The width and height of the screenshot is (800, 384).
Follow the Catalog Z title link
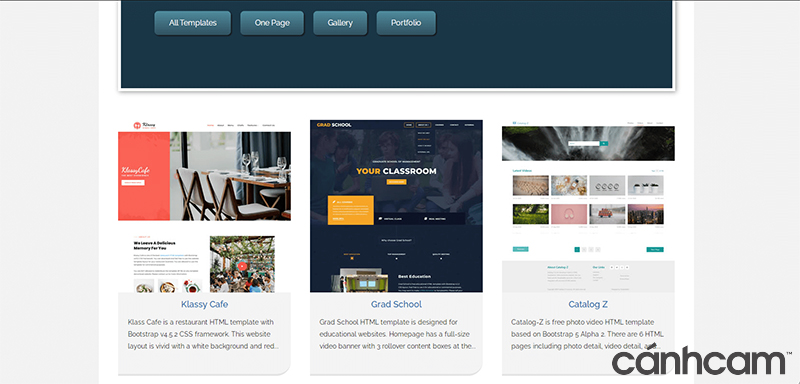tap(588, 304)
